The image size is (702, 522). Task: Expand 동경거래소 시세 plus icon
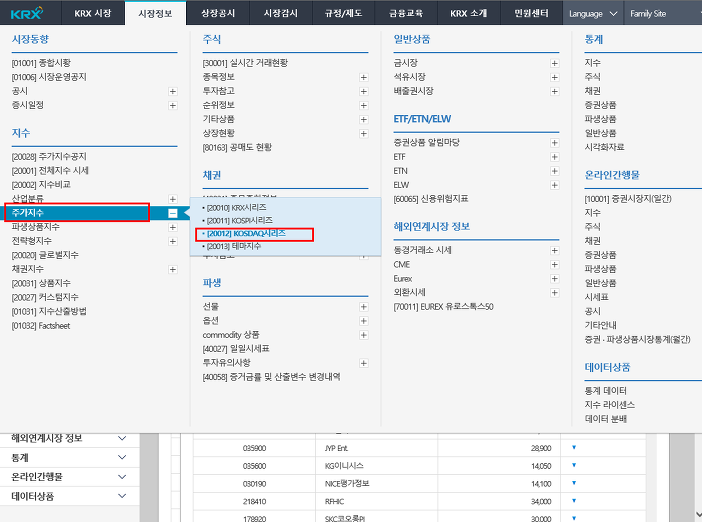(554, 251)
